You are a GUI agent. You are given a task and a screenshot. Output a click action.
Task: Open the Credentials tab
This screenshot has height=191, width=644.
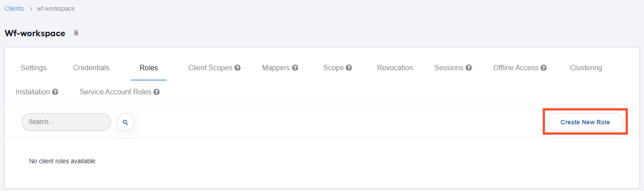pyautogui.click(x=91, y=68)
